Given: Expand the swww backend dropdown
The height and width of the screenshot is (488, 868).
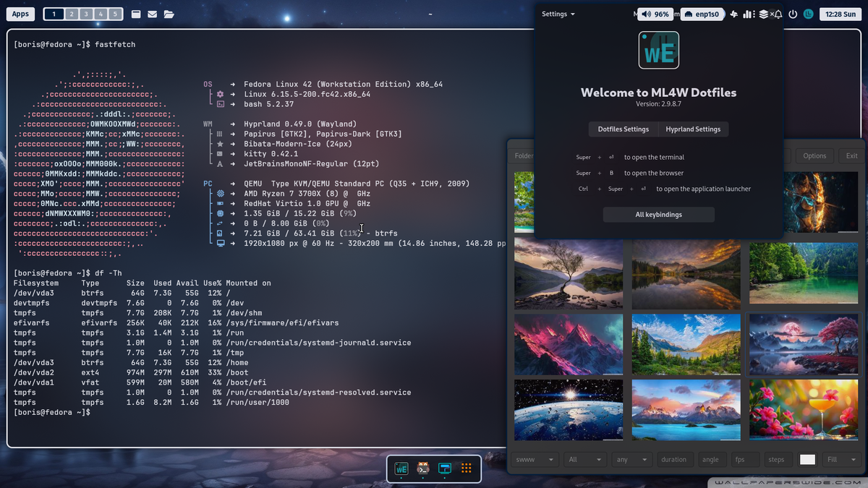Looking at the screenshot, I should click(536, 459).
